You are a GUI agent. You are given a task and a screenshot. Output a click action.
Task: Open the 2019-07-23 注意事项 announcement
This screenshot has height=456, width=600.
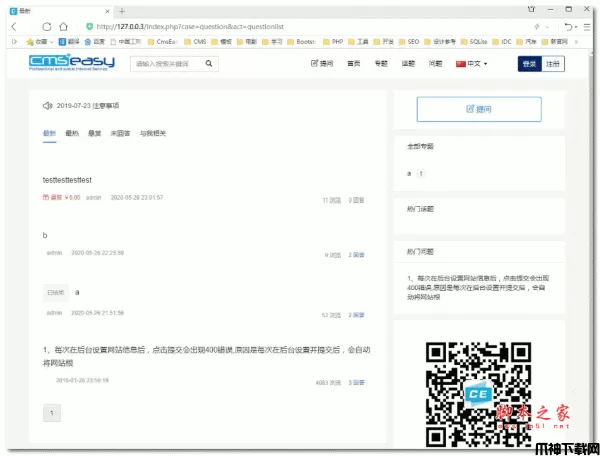click(x=88, y=106)
